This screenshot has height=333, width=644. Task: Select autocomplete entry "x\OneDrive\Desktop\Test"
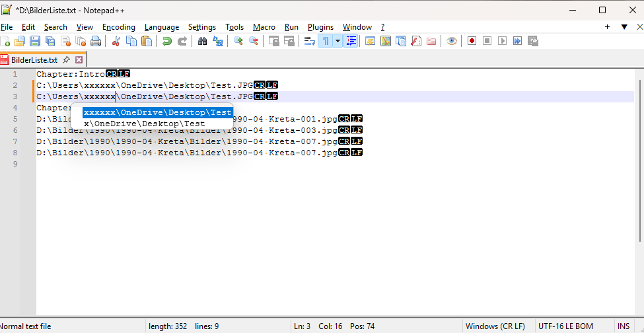tap(144, 124)
